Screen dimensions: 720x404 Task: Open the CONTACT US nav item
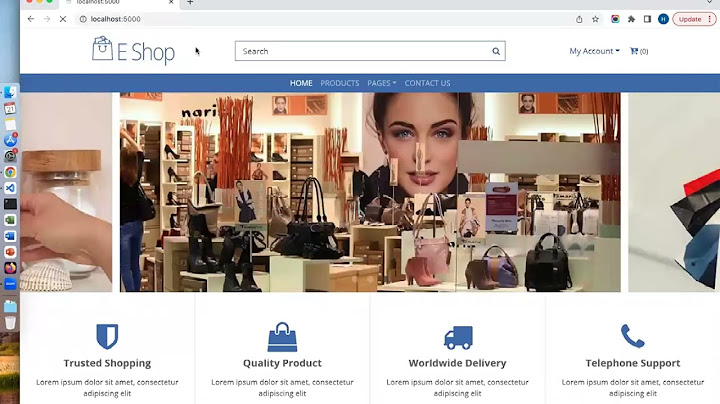(427, 83)
